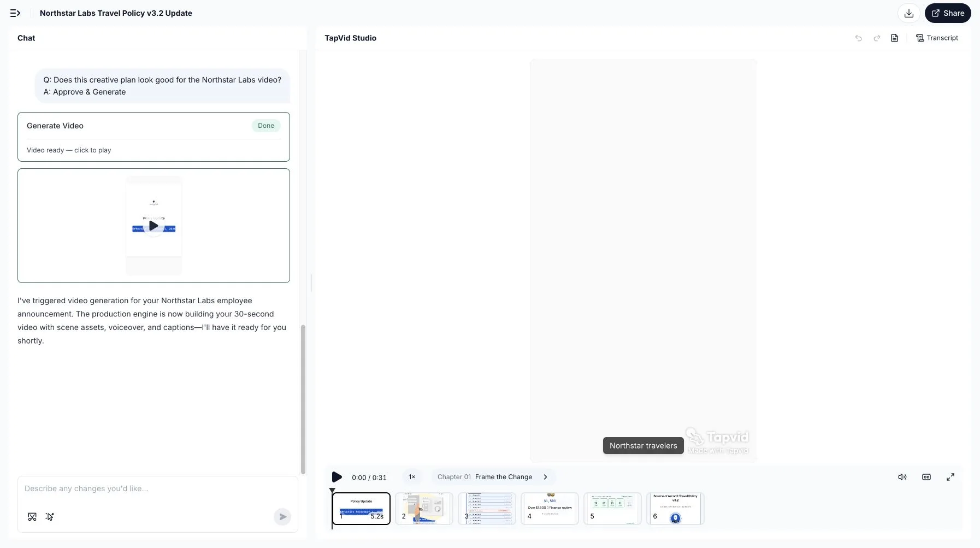
Task: Toggle the sidebar menu icon
Action: tap(15, 13)
